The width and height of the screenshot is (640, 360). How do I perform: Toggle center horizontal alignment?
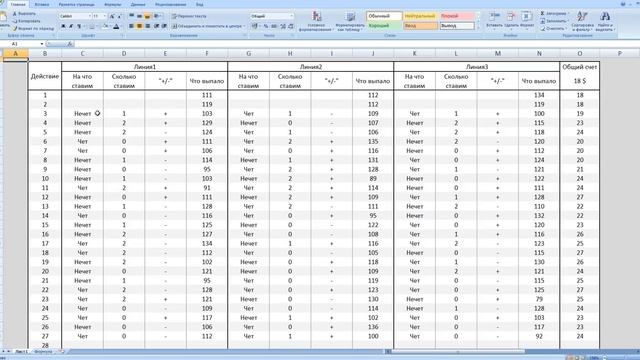click(x=139, y=26)
